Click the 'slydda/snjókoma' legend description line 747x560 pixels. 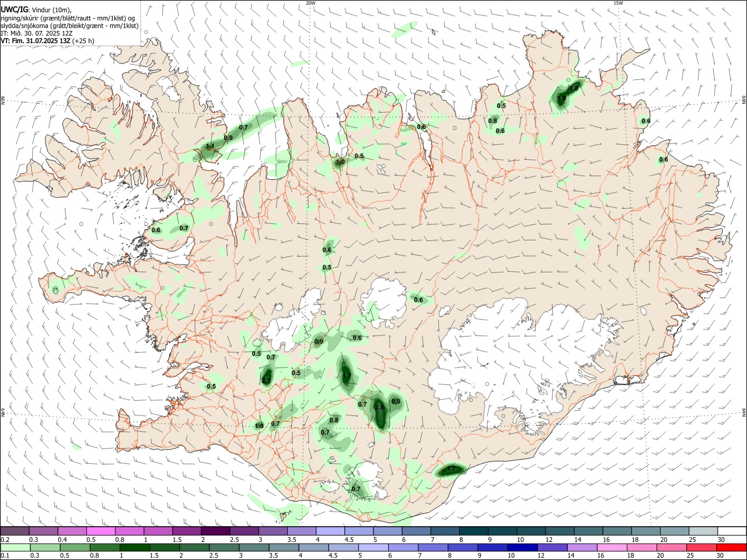(70, 26)
